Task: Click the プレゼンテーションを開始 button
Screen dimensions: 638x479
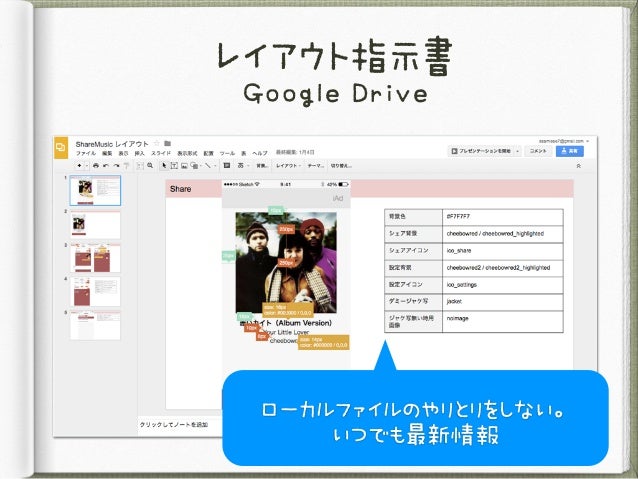Action: pyautogui.click(x=481, y=151)
